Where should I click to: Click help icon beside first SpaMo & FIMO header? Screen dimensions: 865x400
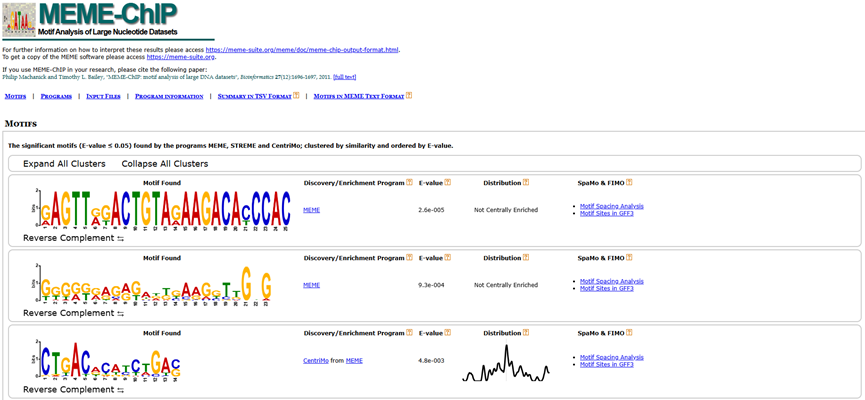(629, 183)
